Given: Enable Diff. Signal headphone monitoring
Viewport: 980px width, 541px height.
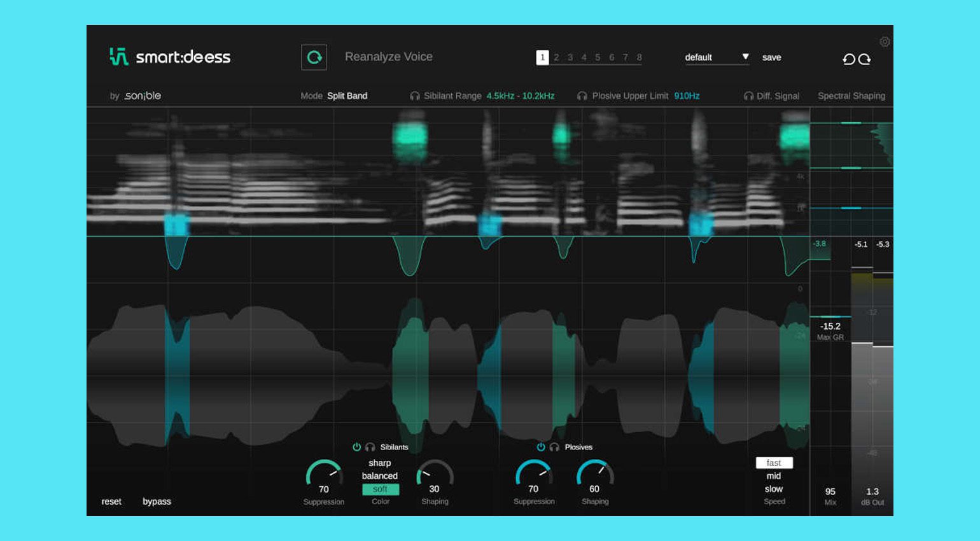Looking at the screenshot, I should [748, 96].
